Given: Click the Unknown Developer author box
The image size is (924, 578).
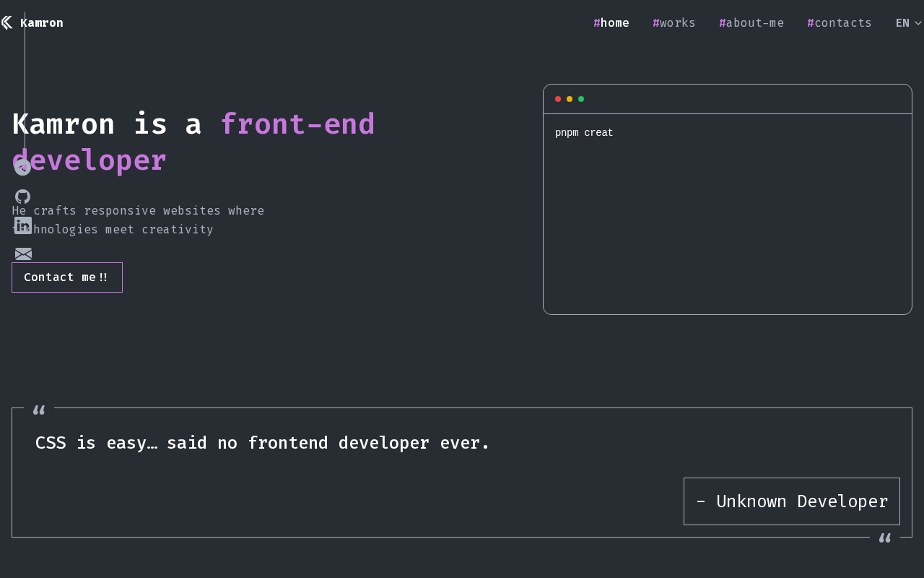Looking at the screenshot, I should pos(791,501).
